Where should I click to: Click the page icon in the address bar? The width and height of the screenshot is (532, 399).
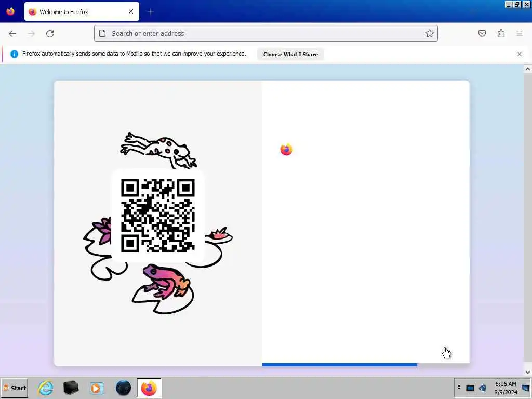coord(102,33)
